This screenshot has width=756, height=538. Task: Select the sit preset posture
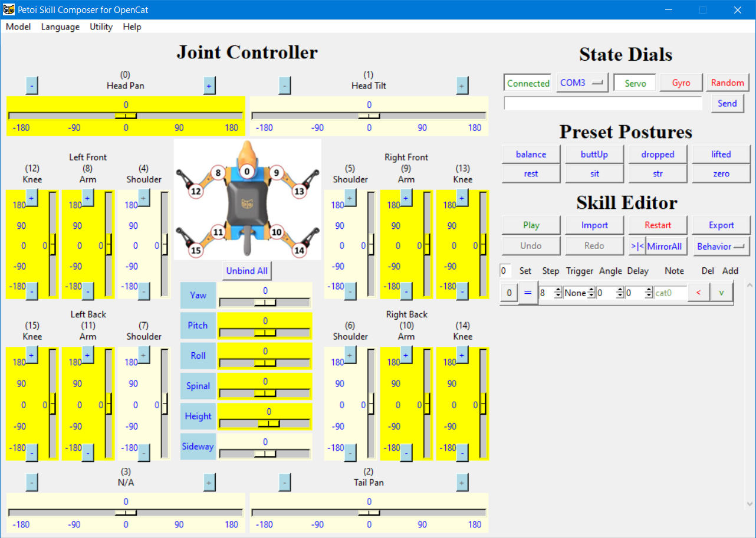(594, 173)
